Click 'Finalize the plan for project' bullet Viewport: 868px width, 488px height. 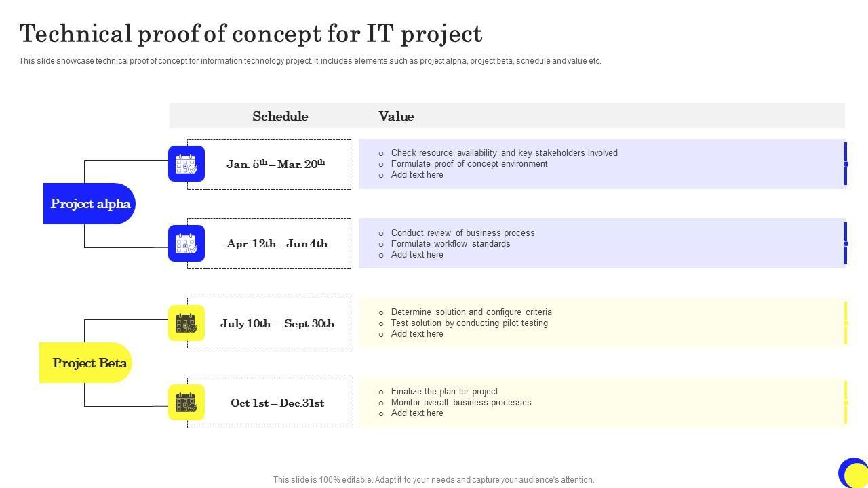[444, 392]
